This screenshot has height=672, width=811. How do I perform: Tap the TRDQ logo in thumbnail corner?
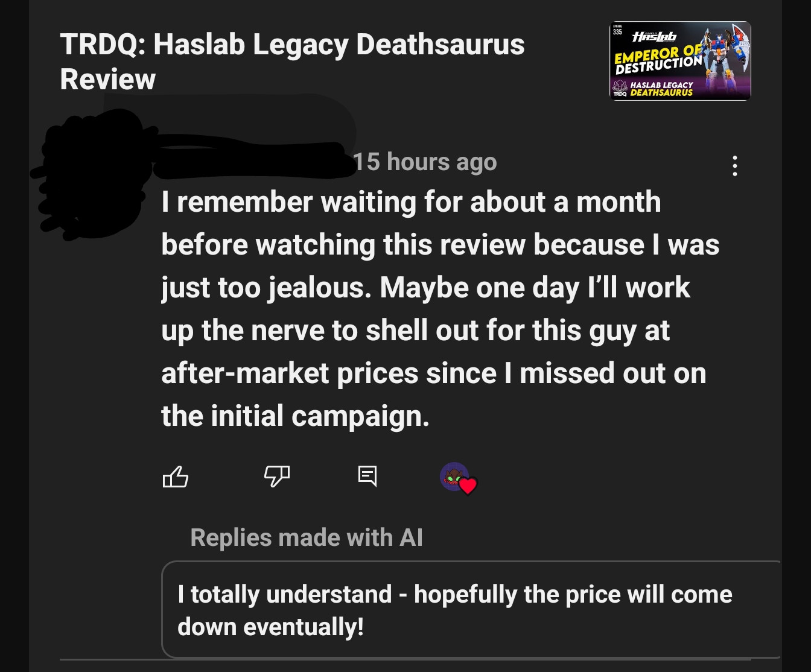(620, 88)
